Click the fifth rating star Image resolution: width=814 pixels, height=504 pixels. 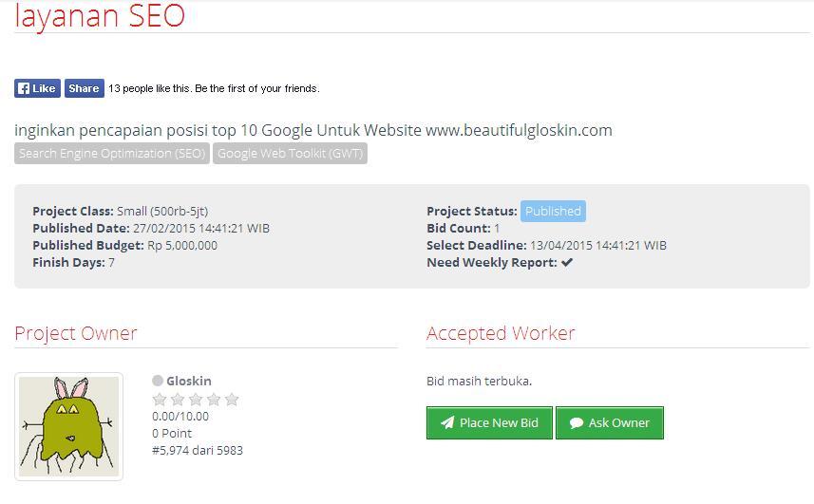pyautogui.click(x=232, y=400)
